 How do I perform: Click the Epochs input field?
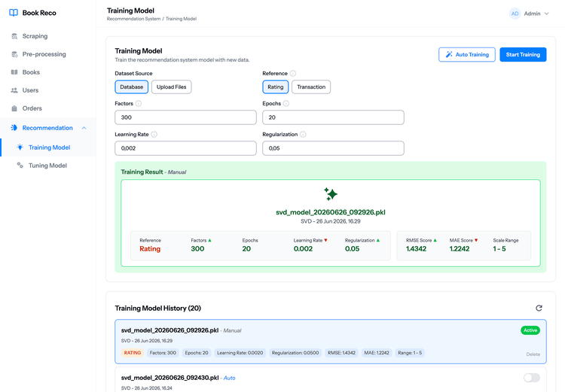click(333, 117)
